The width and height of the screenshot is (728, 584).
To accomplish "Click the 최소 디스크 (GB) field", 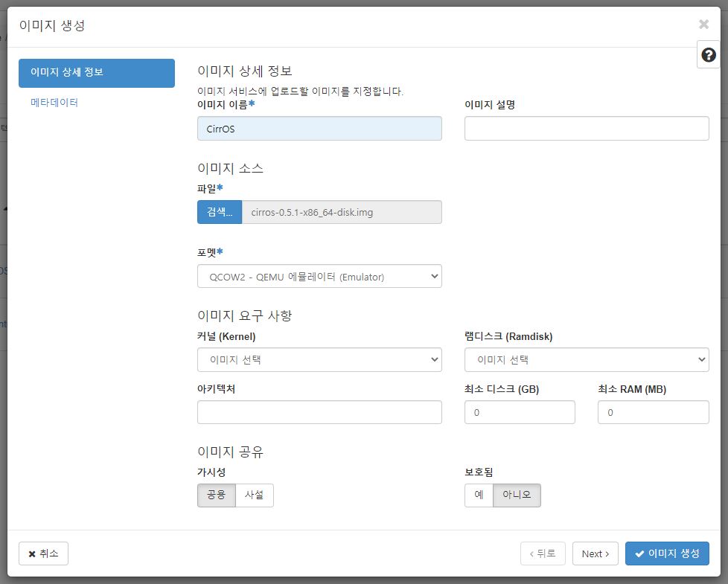I will coord(520,412).
